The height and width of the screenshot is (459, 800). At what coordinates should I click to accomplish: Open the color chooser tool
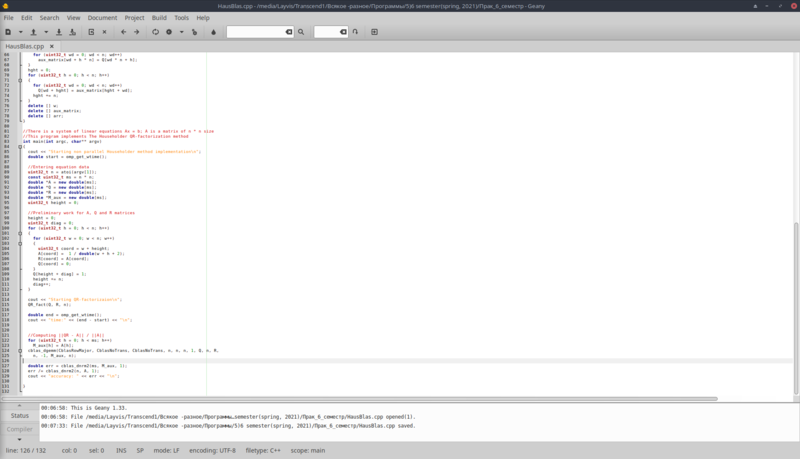pyautogui.click(x=213, y=32)
